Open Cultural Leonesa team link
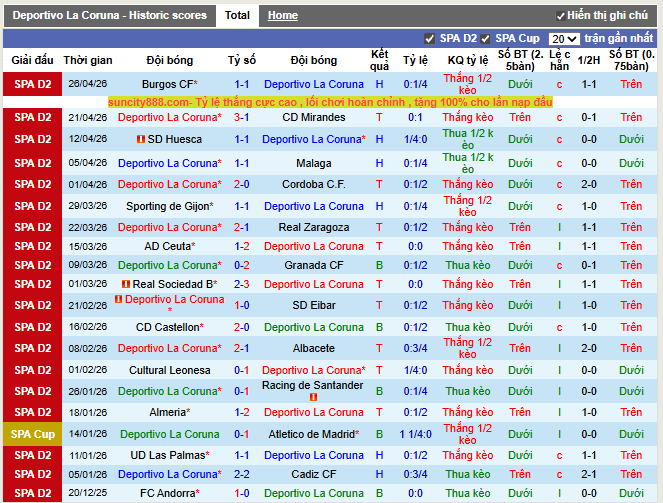 pyautogui.click(x=170, y=370)
